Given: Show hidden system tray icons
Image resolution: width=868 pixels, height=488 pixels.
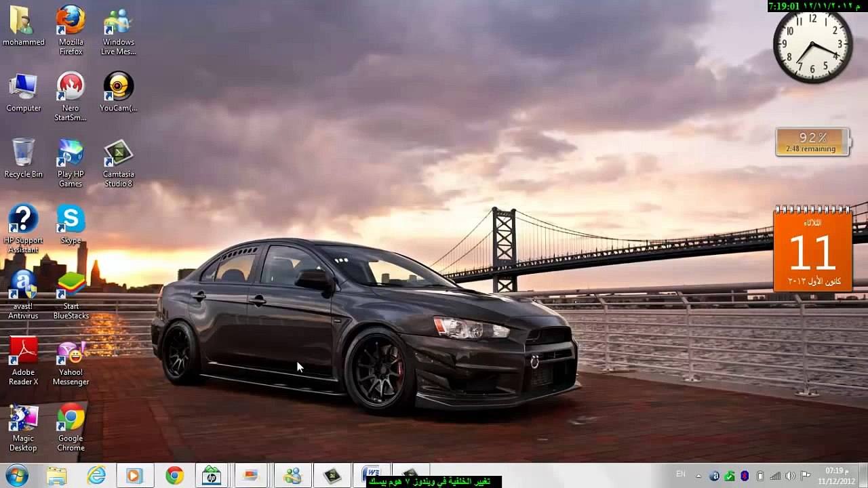Looking at the screenshot, I should 698,476.
